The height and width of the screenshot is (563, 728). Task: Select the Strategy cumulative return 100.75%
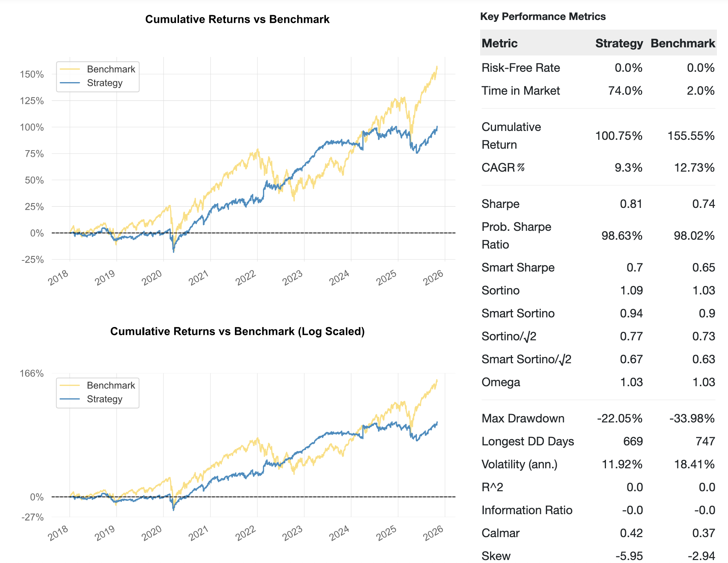[x=619, y=136]
